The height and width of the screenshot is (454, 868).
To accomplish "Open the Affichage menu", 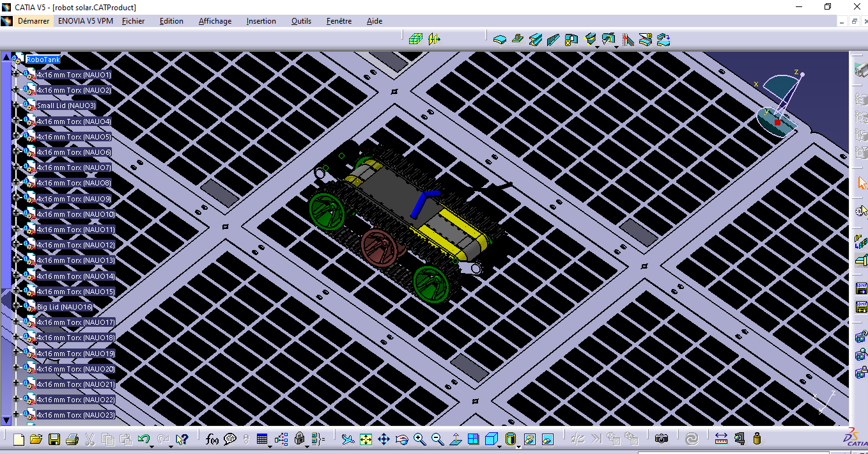I will coord(215,21).
